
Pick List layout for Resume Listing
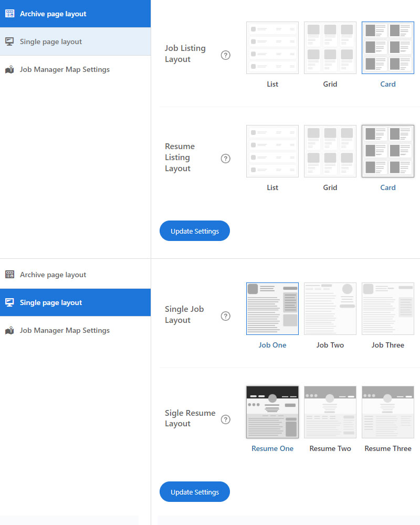pos(272,151)
